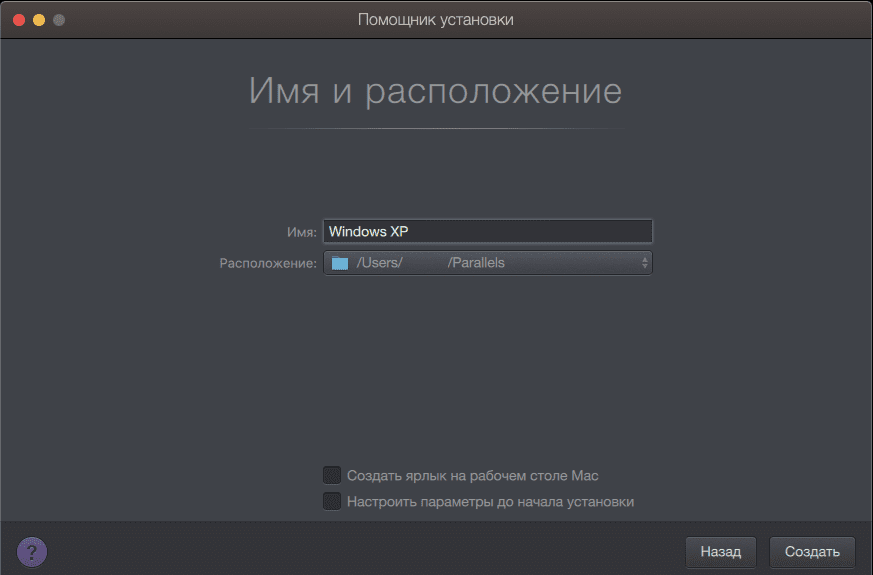Open the Расположение dropdown arrows
873x575 pixels.
point(644,263)
